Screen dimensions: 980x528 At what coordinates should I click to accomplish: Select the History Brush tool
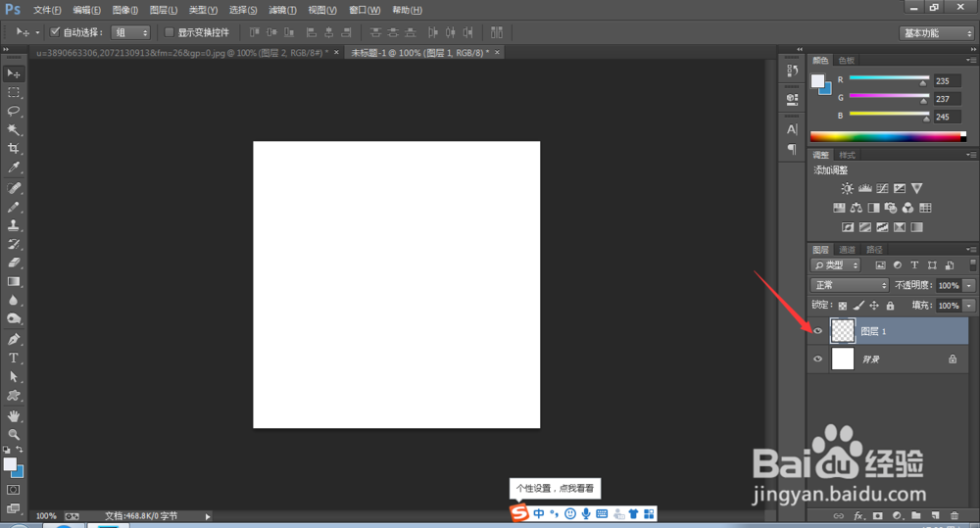click(13, 244)
